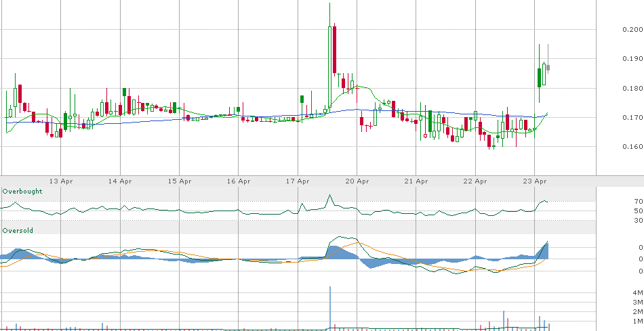Click the Oversold label on RSI panel
Viewport: 644px width, 331px height.
coord(18,231)
